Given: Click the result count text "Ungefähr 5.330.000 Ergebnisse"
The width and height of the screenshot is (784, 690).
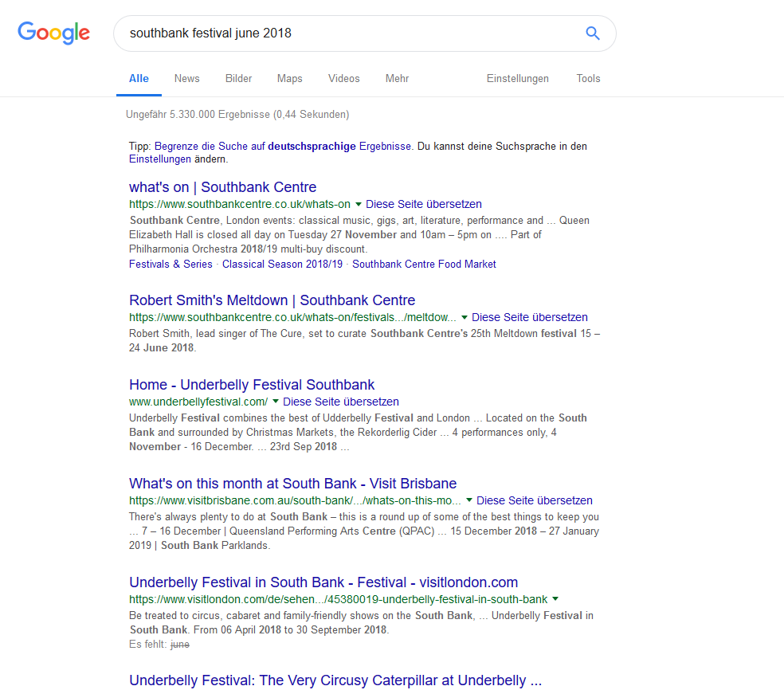Looking at the screenshot, I should tap(198, 115).
